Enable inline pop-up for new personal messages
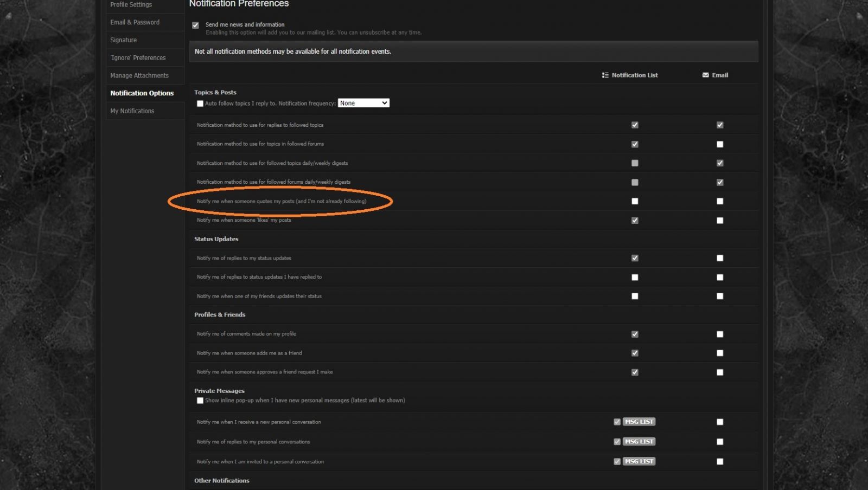This screenshot has height=490, width=868. 200,401
